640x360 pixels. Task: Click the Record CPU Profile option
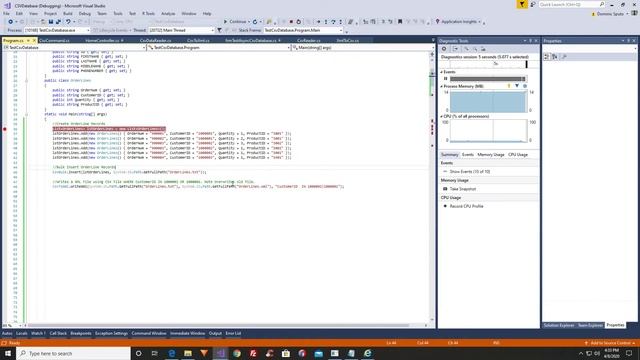pos(466,206)
